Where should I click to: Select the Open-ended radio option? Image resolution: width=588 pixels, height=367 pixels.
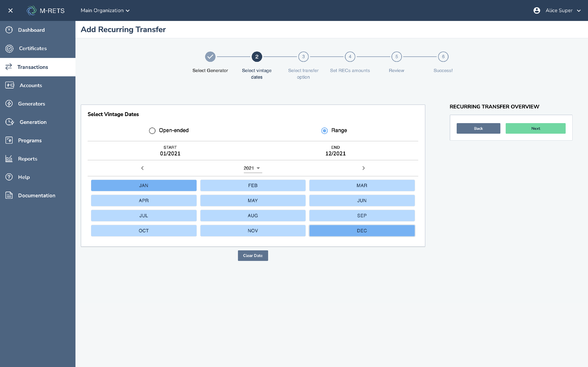pos(152,131)
